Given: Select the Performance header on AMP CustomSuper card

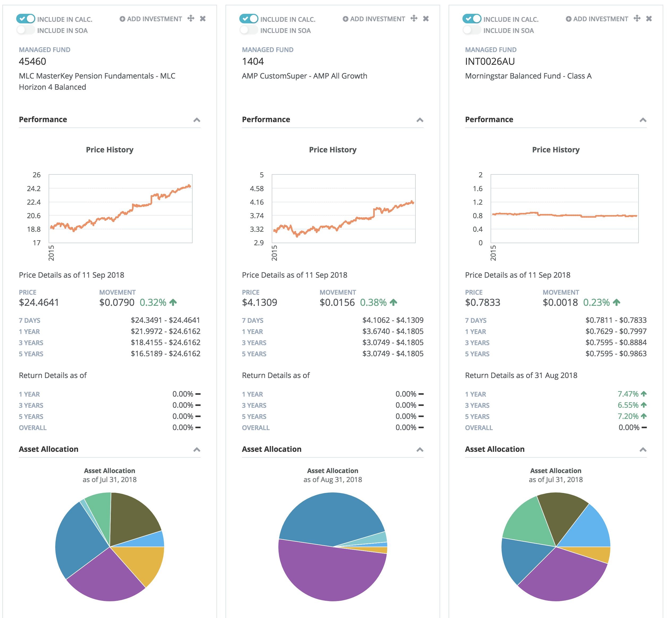Looking at the screenshot, I should pos(266,119).
